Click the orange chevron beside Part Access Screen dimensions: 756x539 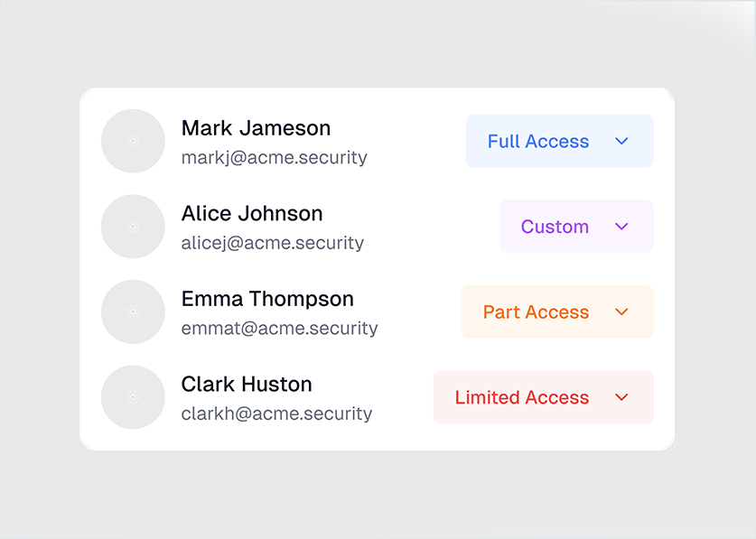point(622,311)
